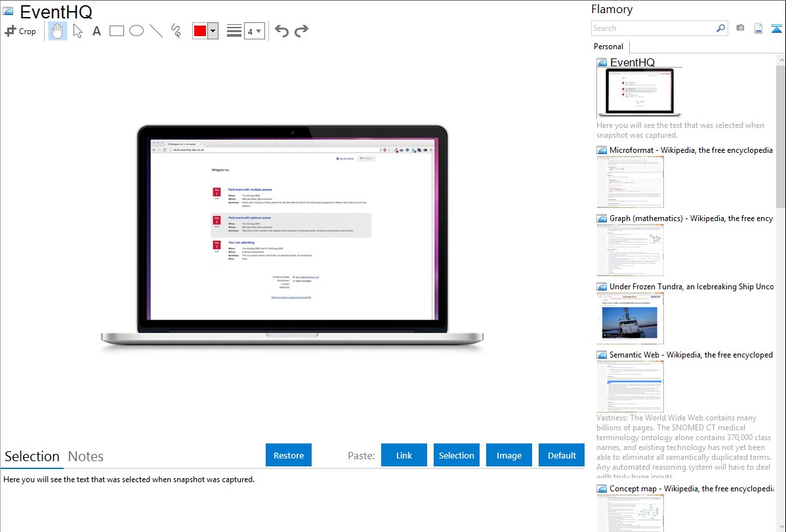Screen dimensions: 786x532
Task: Activate the hand pan tool
Action: point(57,31)
